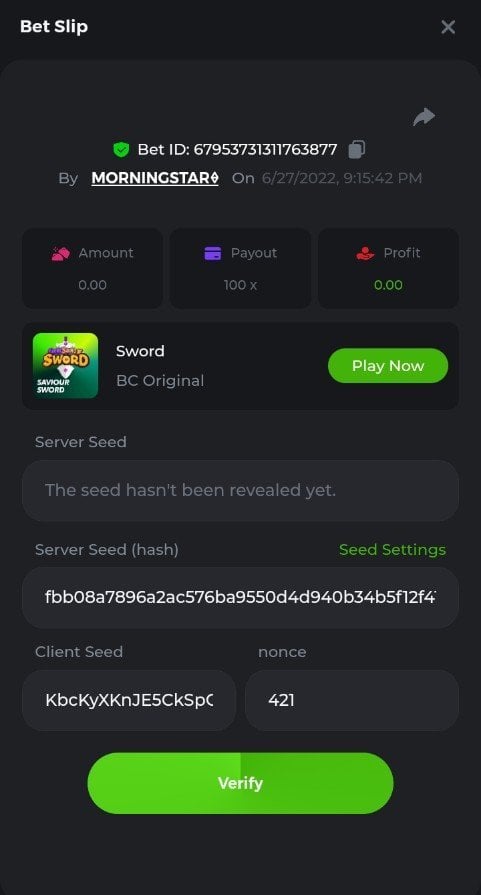This screenshot has width=481, height=895.
Task: Click the 100 x payout value
Action: [240, 285]
